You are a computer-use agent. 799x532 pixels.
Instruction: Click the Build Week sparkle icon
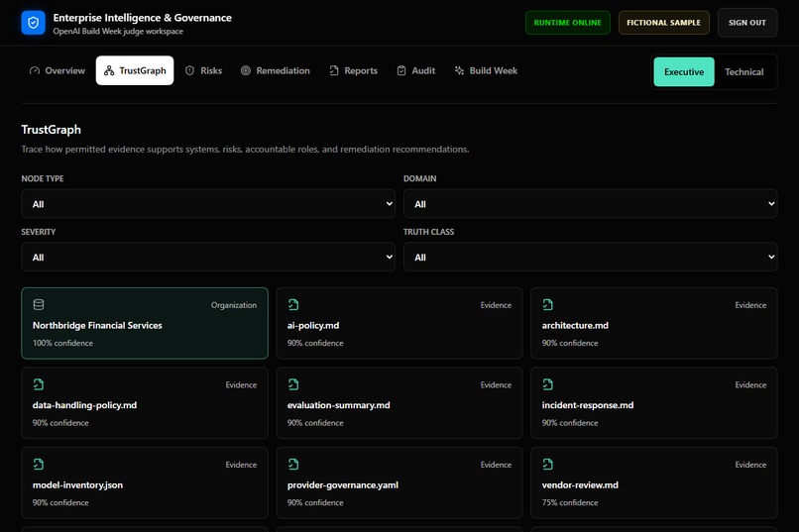459,70
